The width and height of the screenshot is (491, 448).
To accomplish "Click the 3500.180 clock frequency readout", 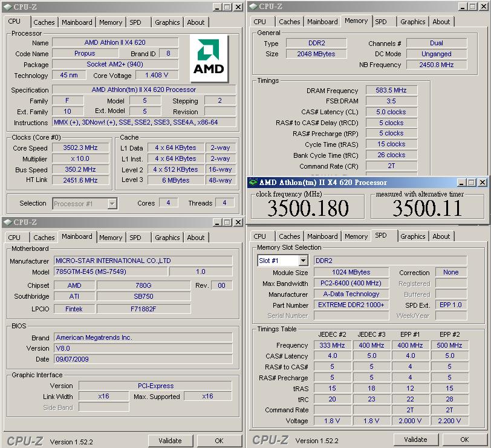I will pos(308,208).
